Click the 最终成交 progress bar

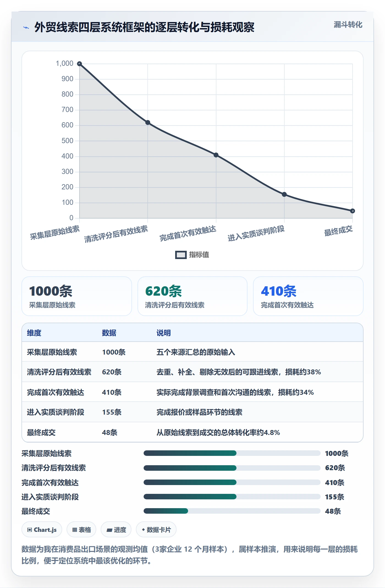click(232, 511)
